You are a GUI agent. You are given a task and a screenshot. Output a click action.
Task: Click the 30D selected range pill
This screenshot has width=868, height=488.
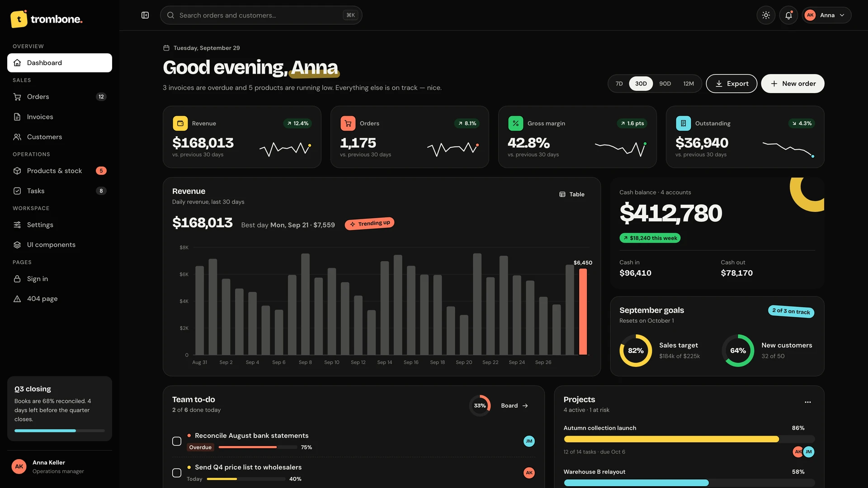(x=641, y=84)
